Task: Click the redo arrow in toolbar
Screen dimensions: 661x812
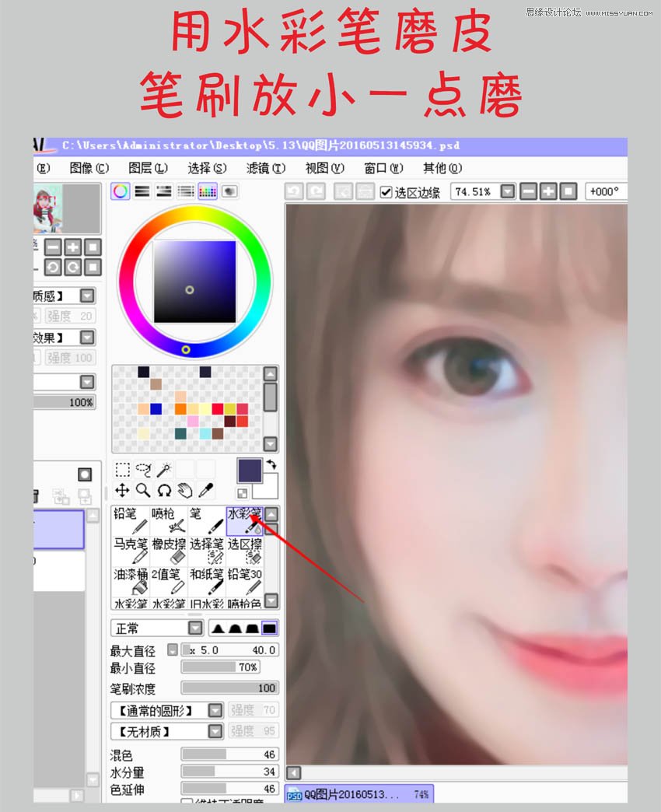Action: (x=315, y=191)
